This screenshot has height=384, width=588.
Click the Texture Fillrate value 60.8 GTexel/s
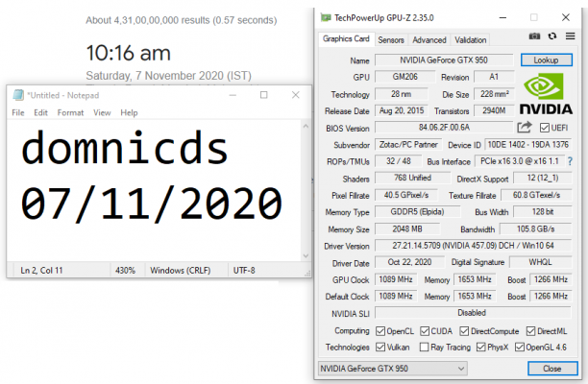click(537, 195)
